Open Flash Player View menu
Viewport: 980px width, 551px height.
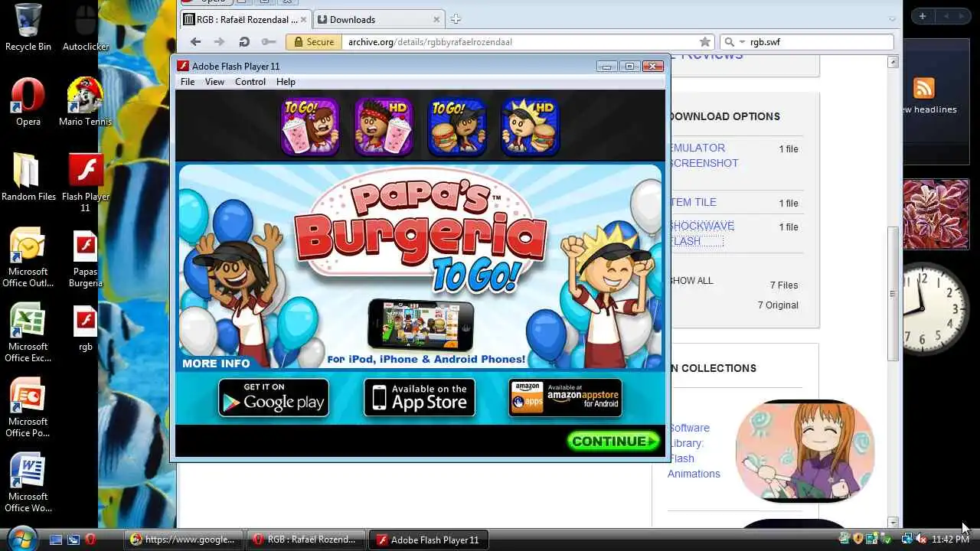click(x=214, y=82)
